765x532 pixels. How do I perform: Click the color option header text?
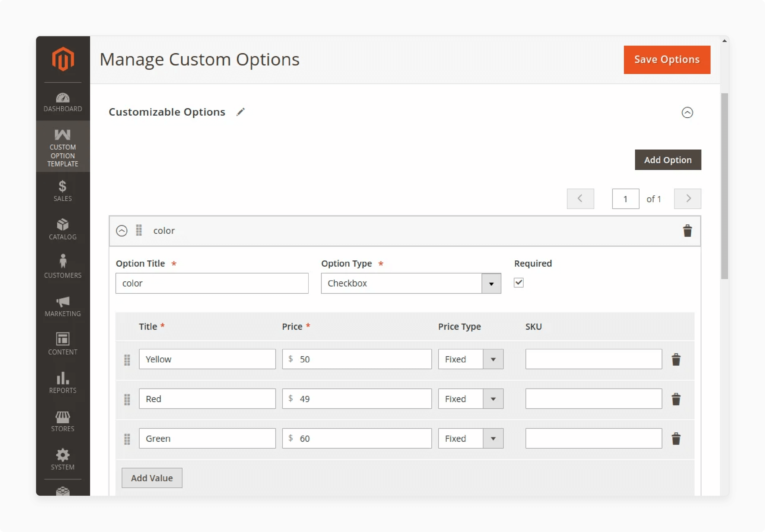(164, 231)
